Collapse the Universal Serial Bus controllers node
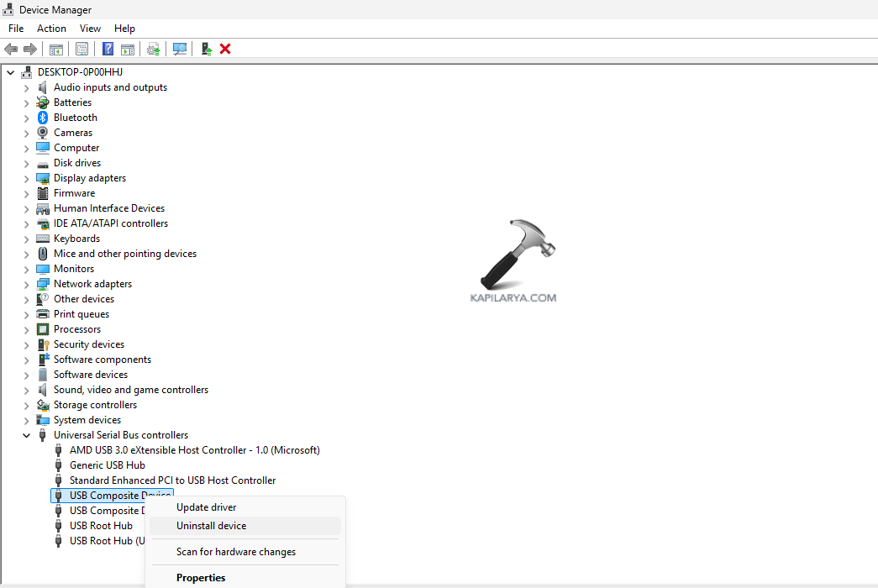The image size is (878, 588). pyautogui.click(x=26, y=435)
